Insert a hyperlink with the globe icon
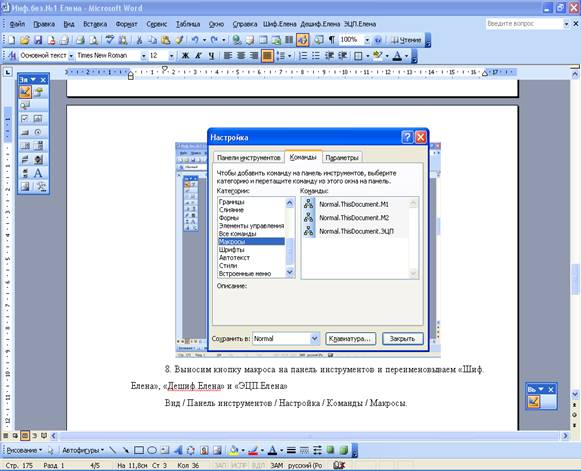Viewport: 581px width, 471px height. click(236, 40)
